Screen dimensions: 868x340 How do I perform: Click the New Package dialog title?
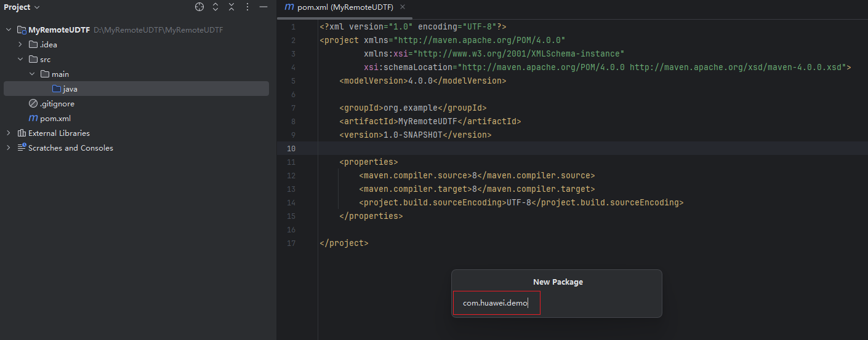[x=558, y=282]
